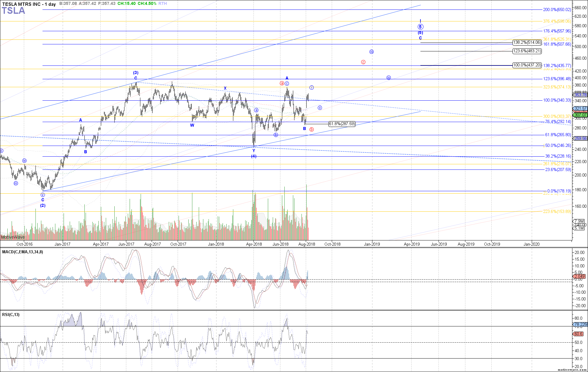Click the Jun-2017 date axis label
Viewport: 588px width, 372px height.
[126, 244]
